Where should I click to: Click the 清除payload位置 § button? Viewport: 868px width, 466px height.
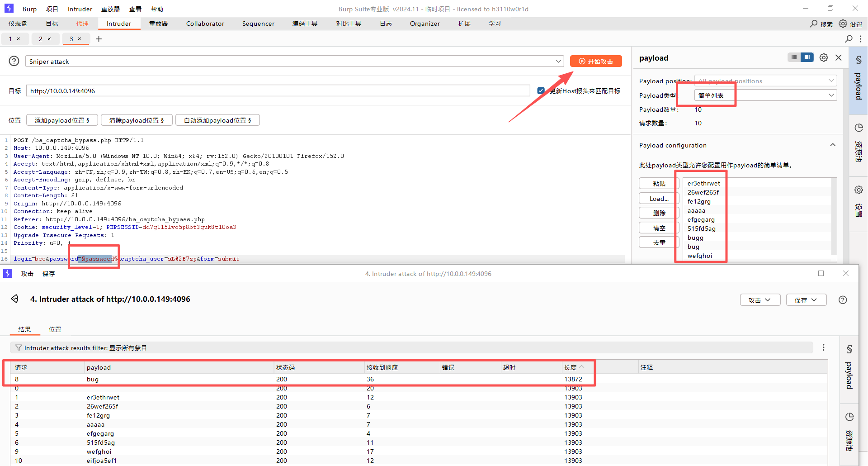[136, 120]
